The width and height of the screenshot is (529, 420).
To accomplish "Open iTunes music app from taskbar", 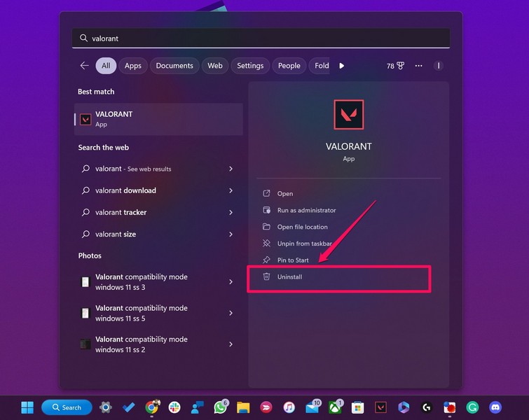I will click(289, 407).
